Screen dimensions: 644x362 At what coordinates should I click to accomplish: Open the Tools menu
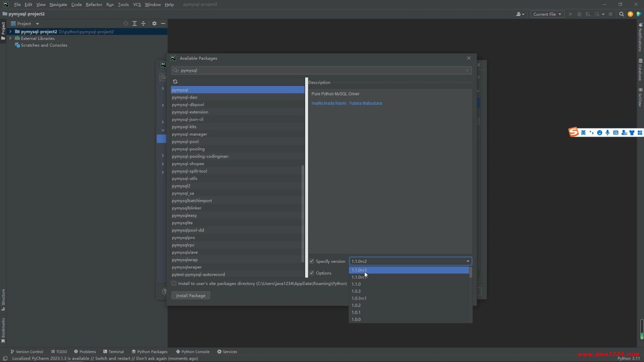coord(123,4)
